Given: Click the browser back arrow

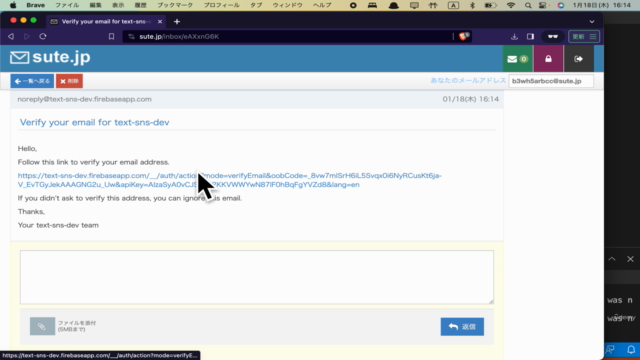Looking at the screenshot, I should [11, 37].
